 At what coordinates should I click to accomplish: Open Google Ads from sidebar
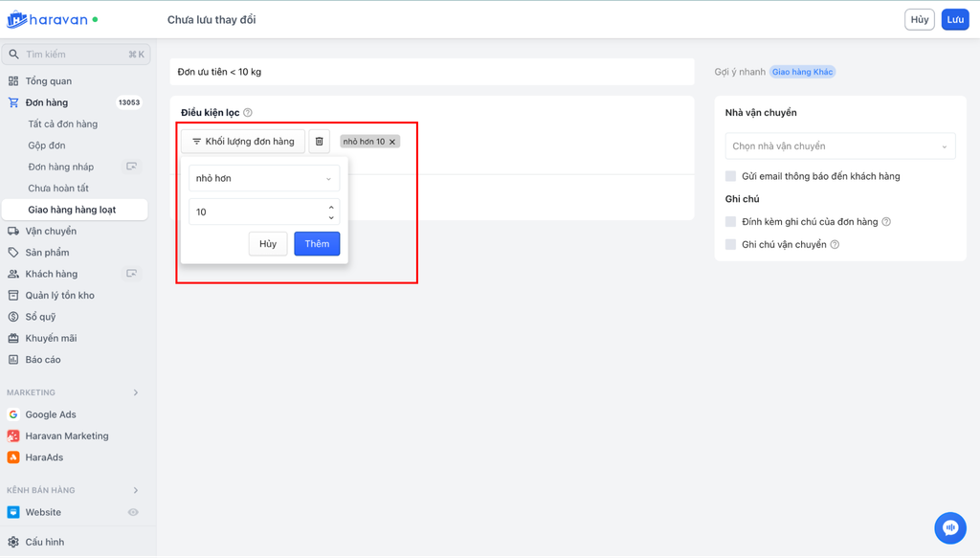(x=51, y=414)
